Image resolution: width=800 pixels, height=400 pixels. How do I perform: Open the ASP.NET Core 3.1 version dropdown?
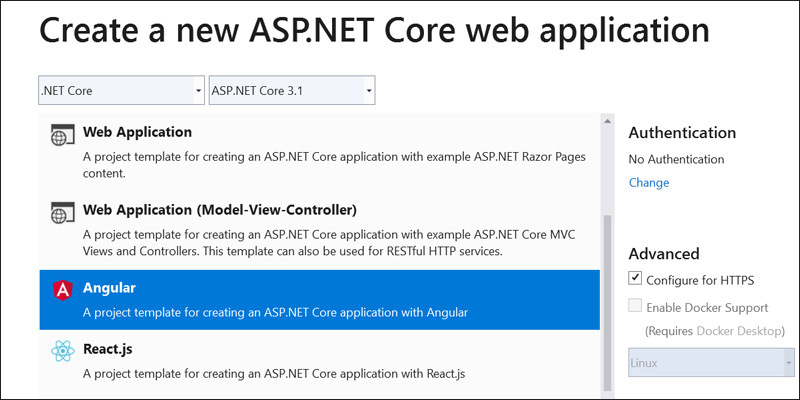pos(292,91)
